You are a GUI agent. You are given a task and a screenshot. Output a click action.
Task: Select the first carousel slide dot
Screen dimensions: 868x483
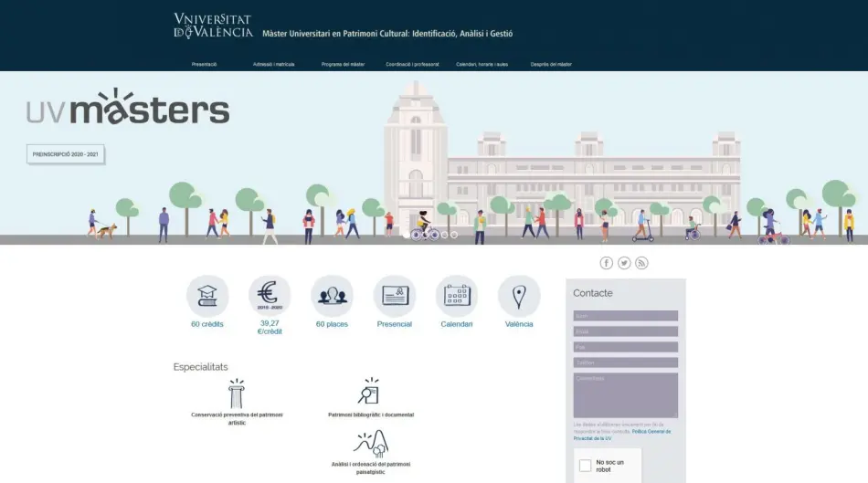(x=406, y=235)
